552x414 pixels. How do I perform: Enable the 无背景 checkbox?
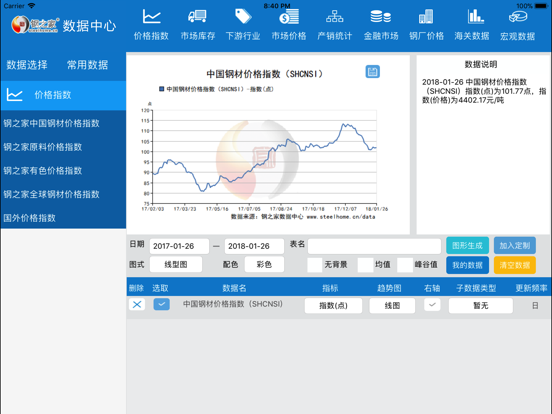(x=315, y=265)
